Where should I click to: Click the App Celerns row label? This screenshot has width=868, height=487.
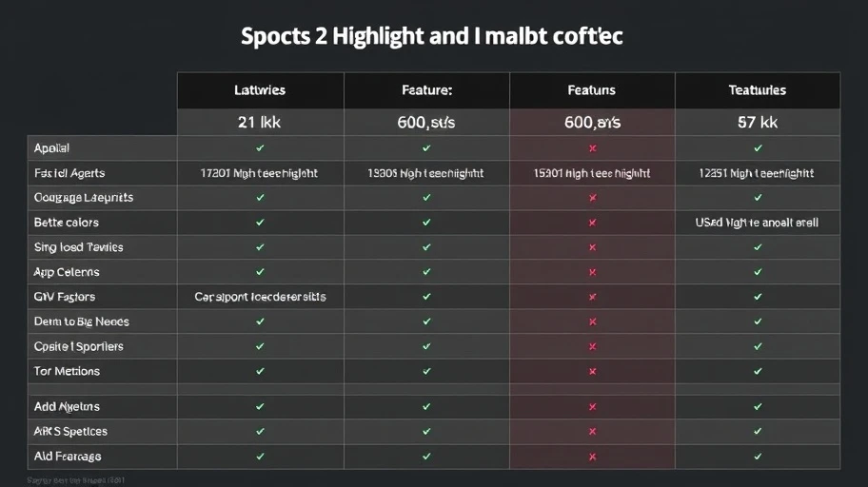[x=67, y=272]
